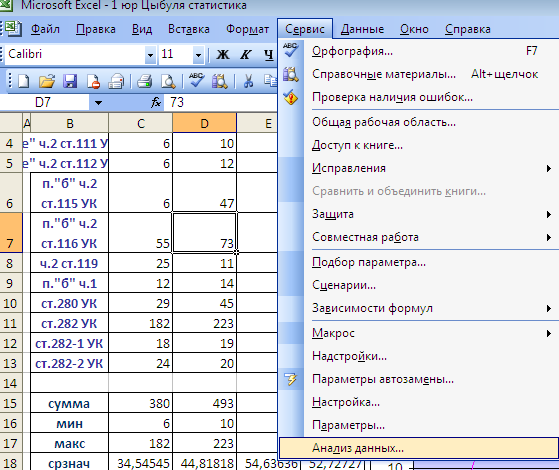Click cell with value 380

(140, 403)
